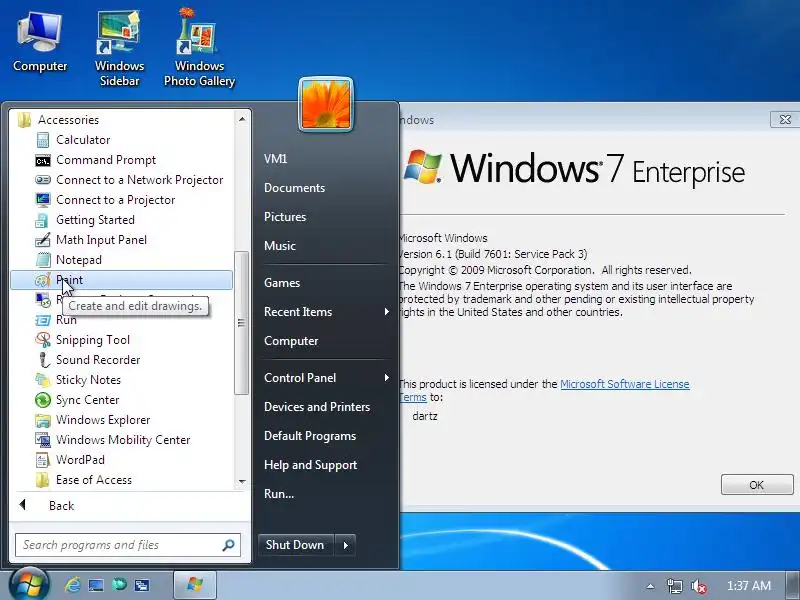Click the taskbar clock showing 1:37 AM
Screen dimensions: 800x600
748,586
